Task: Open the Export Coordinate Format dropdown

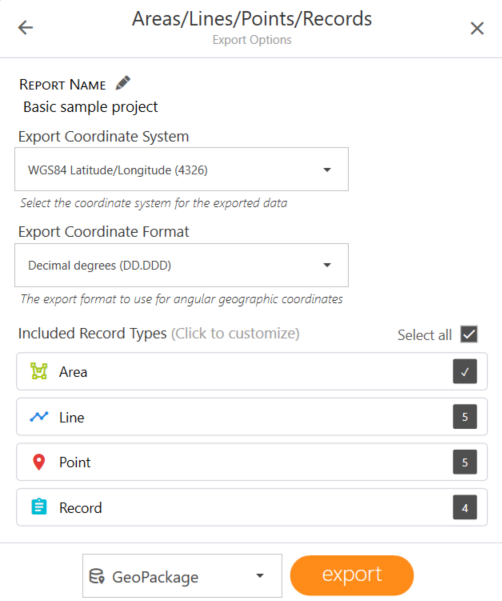Action: pos(182,265)
